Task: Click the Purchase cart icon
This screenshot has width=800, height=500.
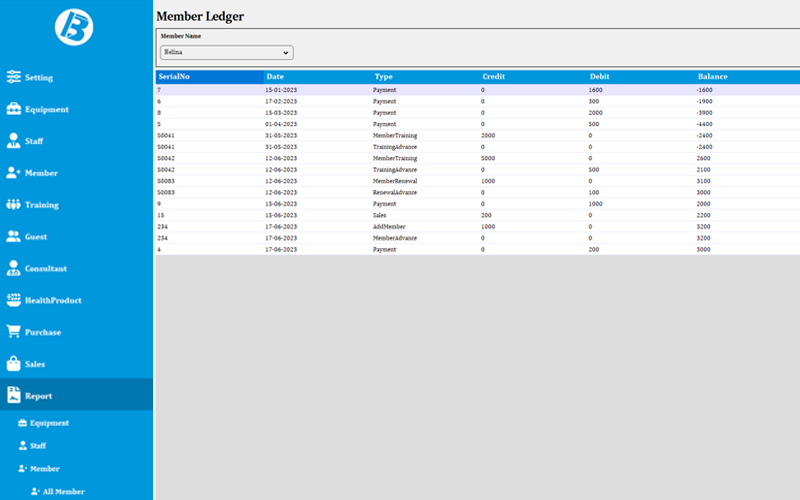Action: click(14, 332)
